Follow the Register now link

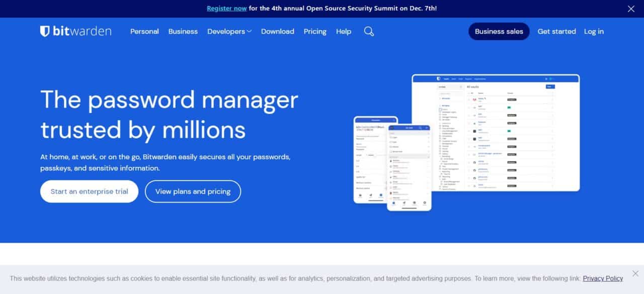point(227,9)
